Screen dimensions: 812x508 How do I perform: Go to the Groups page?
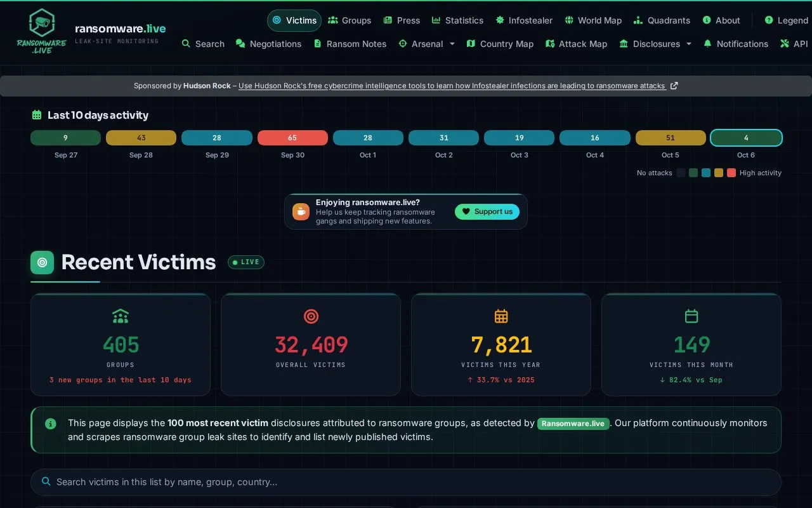click(x=350, y=20)
